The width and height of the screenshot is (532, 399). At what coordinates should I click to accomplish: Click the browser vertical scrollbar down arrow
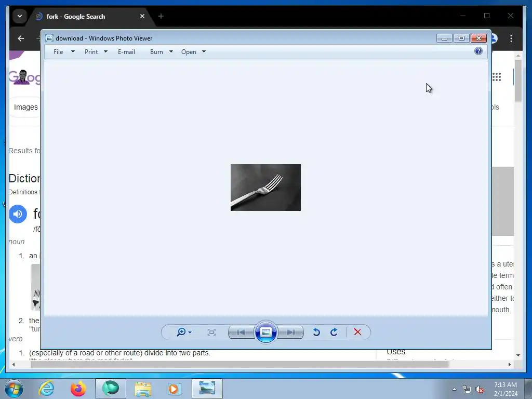tap(518, 355)
